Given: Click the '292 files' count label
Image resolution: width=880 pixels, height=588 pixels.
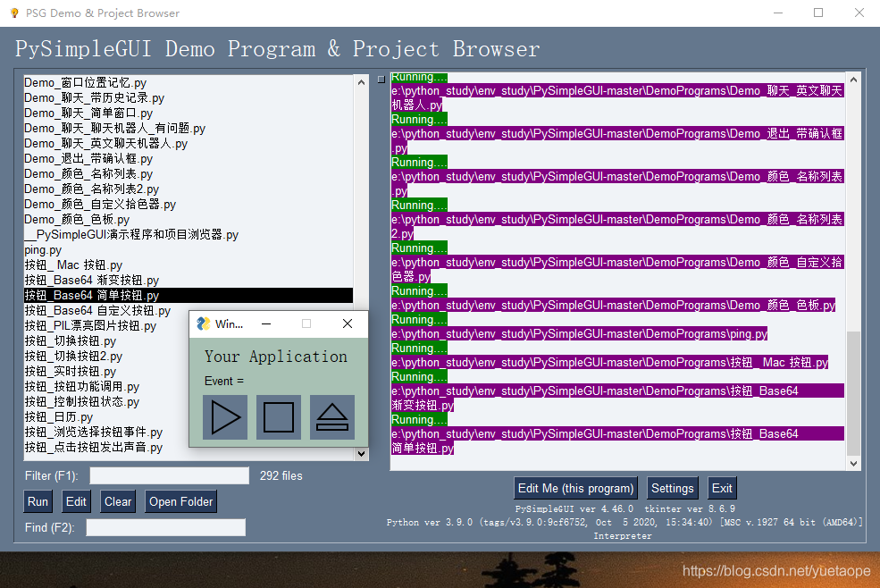Looking at the screenshot, I should tap(281, 475).
